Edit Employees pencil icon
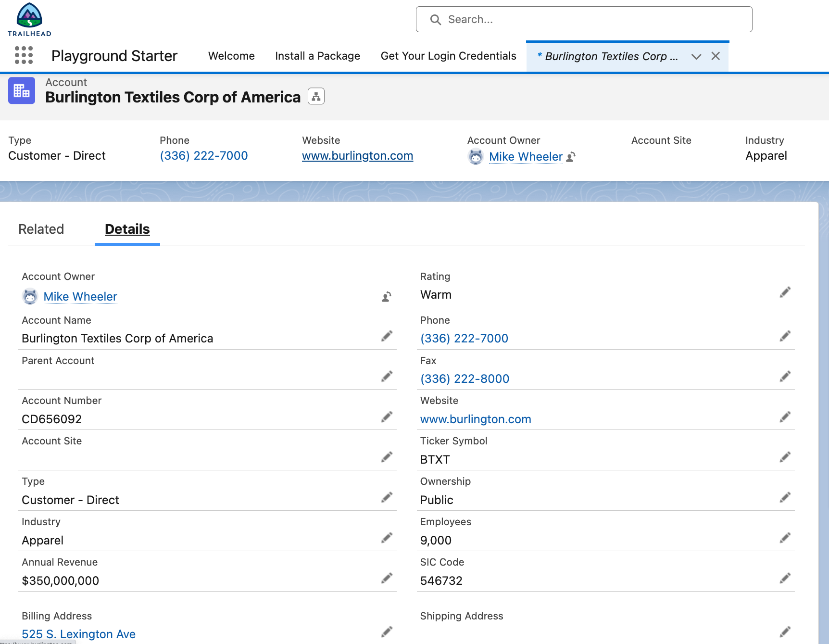Image resolution: width=829 pixels, height=644 pixels. point(785,538)
